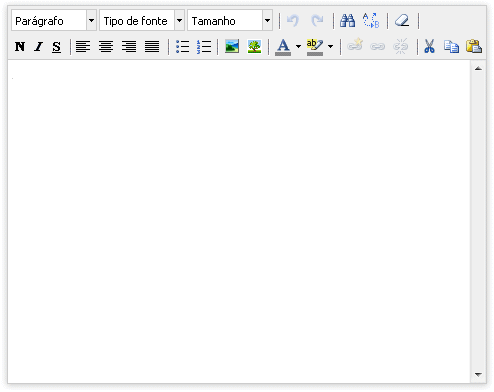Screen dimensions: 494x392
Task: Click the plain chain link icon
Action: [378, 47]
